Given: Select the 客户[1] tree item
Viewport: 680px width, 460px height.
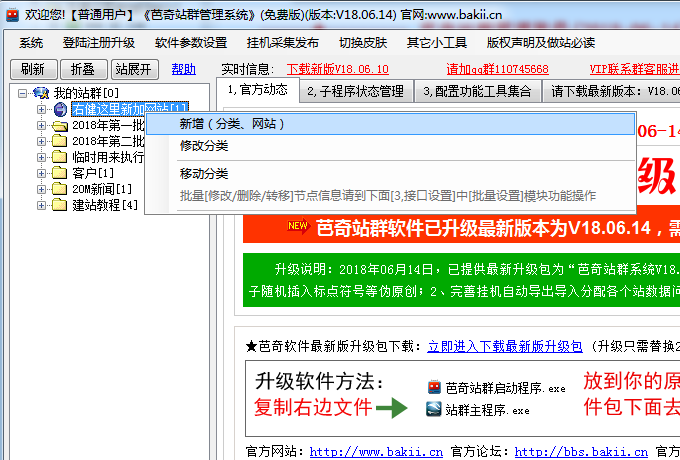Looking at the screenshot, I should 93,173.
